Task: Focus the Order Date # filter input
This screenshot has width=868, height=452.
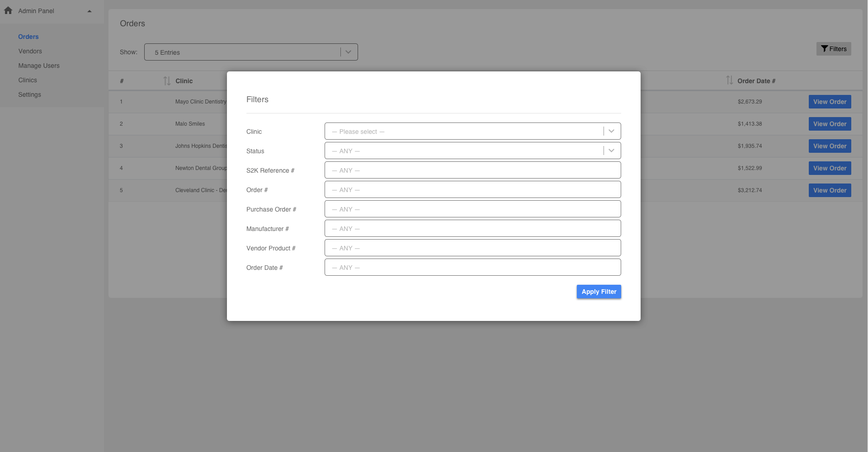Action: (472, 267)
